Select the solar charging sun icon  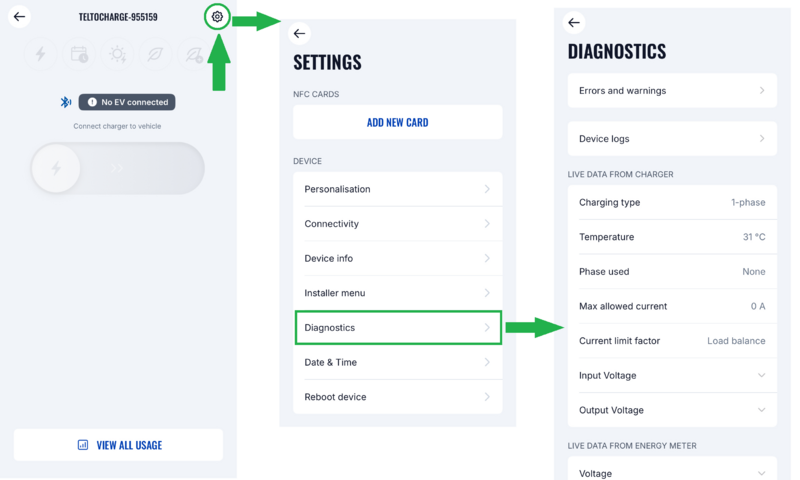(x=117, y=54)
